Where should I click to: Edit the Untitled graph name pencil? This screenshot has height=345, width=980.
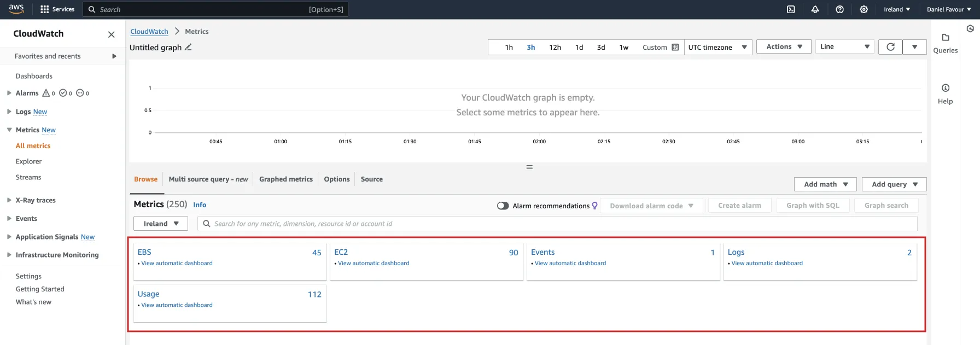(188, 47)
